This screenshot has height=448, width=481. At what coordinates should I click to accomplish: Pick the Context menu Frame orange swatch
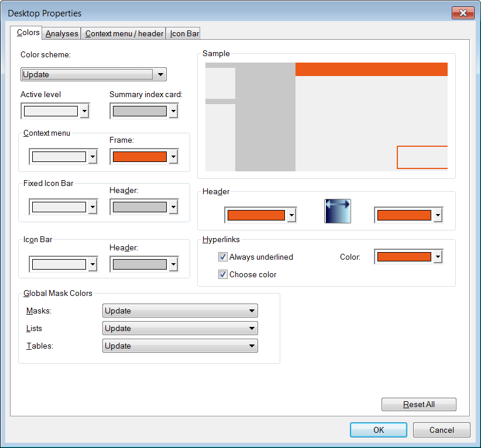click(139, 157)
